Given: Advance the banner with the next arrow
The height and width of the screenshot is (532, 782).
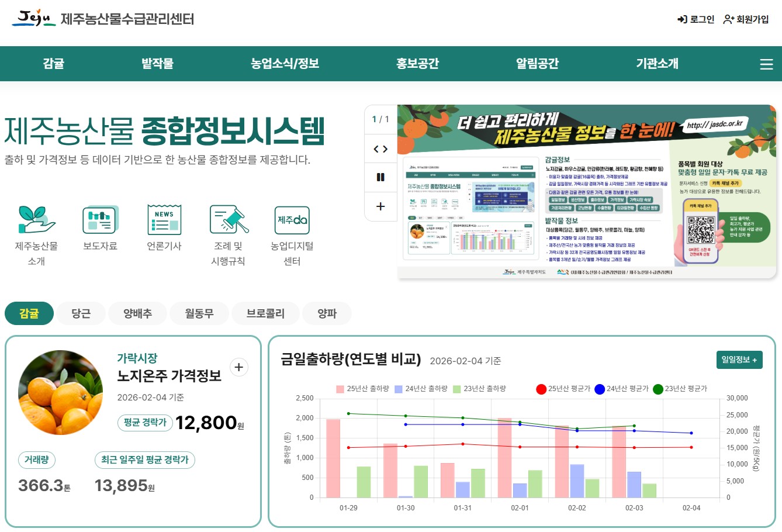Looking at the screenshot, I should click(x=385, y=149).
